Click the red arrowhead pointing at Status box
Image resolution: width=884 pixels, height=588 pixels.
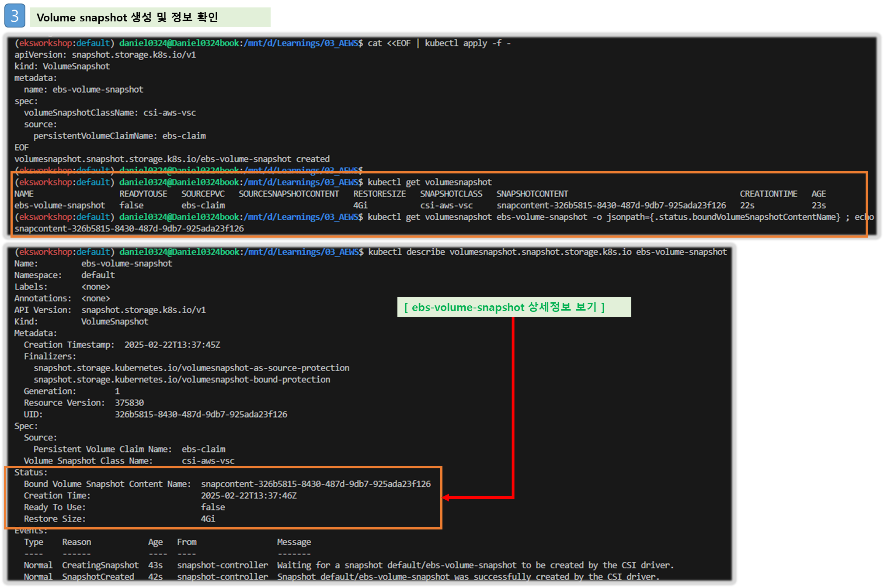(x=446, y=498)
